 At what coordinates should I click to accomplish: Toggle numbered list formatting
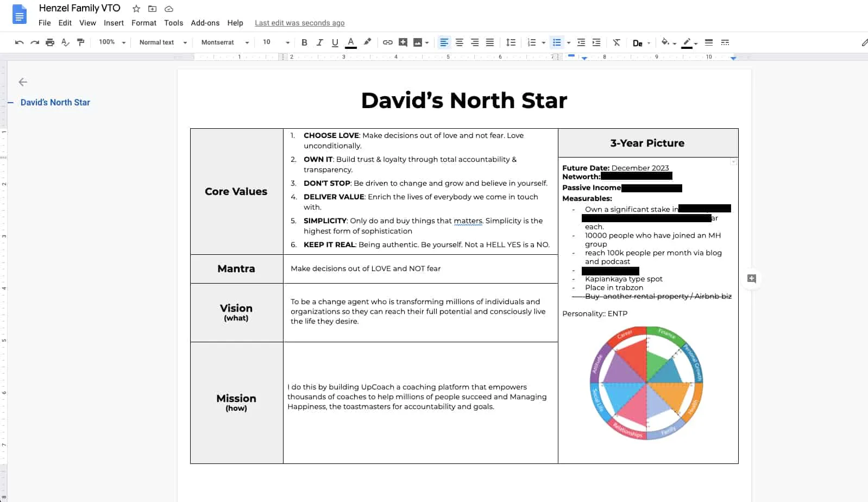click(x=532, y=42)
